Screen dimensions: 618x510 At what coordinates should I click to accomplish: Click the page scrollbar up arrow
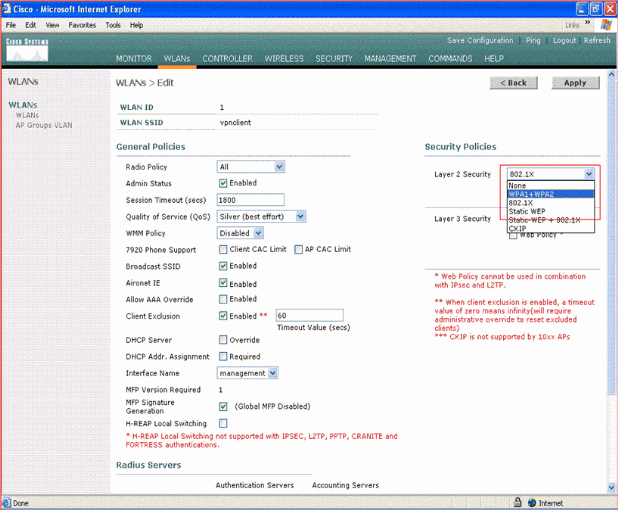pyautogui.click(x=611, y=74)
